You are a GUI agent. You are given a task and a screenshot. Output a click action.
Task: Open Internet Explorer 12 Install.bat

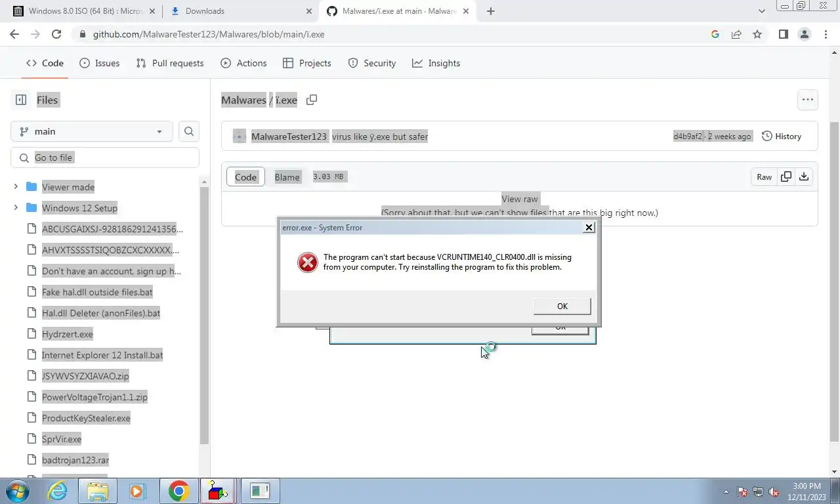(102, 355)
